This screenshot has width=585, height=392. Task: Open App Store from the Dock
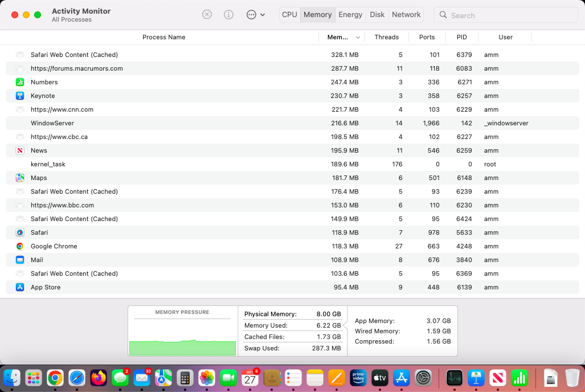402,378
